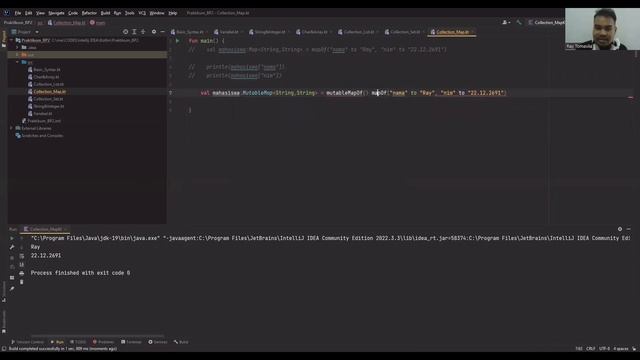This screenshot has height=360, width=640.
Task: Expand the .idea folder node
Action: 17,47
